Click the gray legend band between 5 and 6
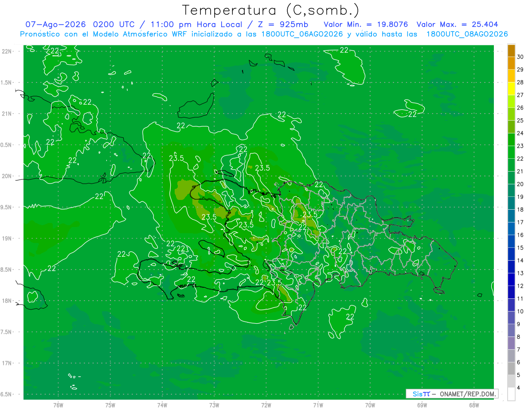Screen dimensions: 532x411 pos(511,369)
